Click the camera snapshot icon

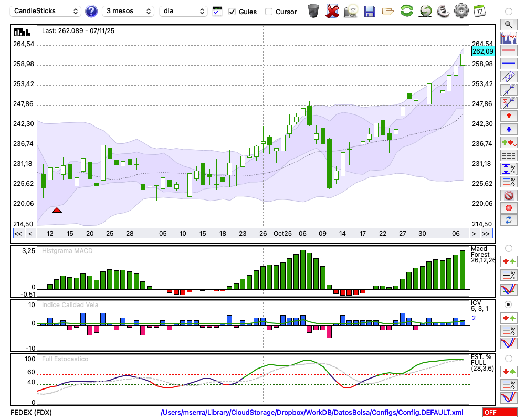point(351,11)
